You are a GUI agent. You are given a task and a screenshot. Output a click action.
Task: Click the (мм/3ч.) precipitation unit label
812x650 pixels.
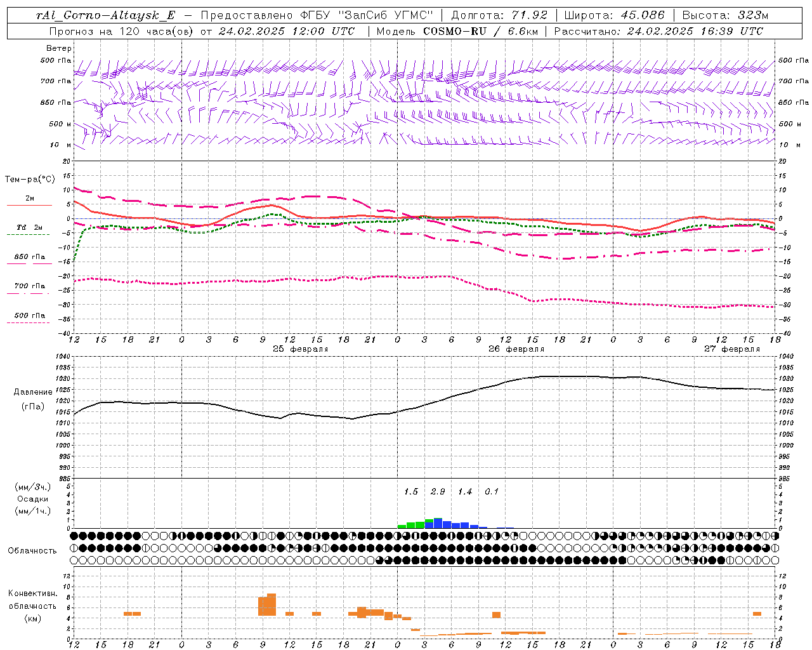(x=32, y=487)
